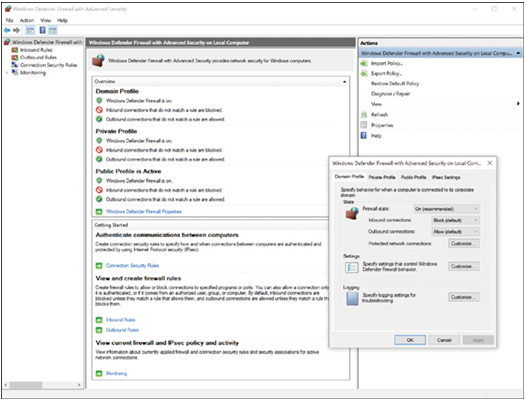This screenshot has height=401, width=527.
Task: Switch to the Private Profile tab
Action: [382, 177]
